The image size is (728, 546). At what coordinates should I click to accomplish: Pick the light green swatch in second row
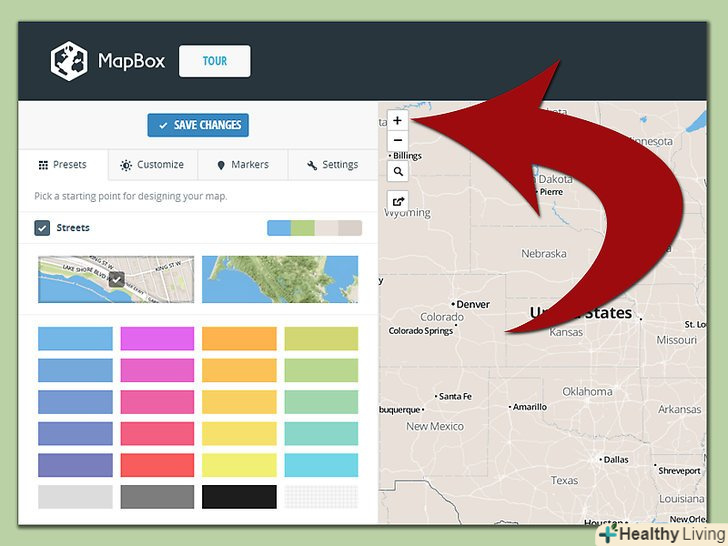[x=321, y=370]
